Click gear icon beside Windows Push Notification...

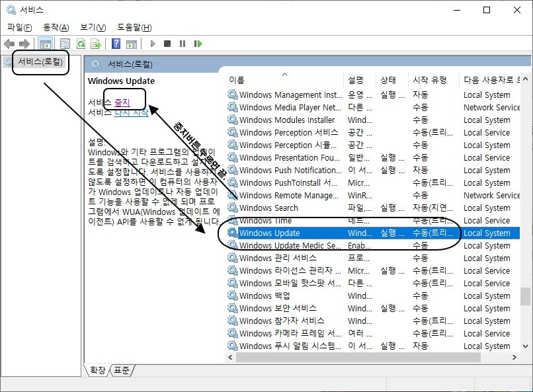coord(233,170)
